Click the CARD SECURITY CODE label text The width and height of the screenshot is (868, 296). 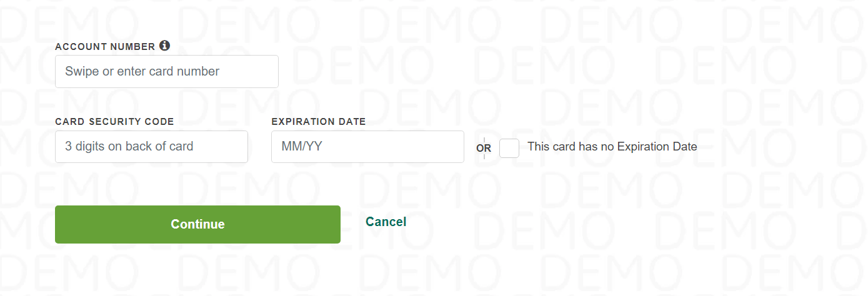114,122
